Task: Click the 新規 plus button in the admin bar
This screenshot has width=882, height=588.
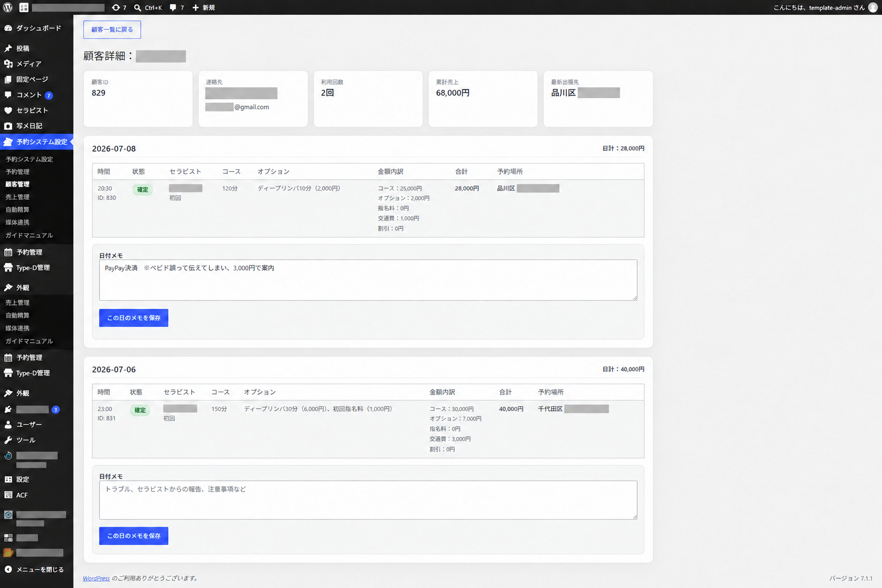Action: pyautogui.click(x=203, y=7)
